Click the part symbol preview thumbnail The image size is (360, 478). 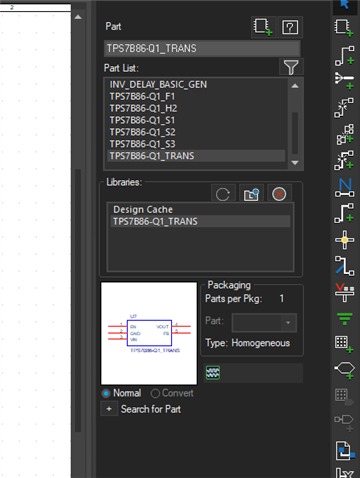tap(149, 333)
